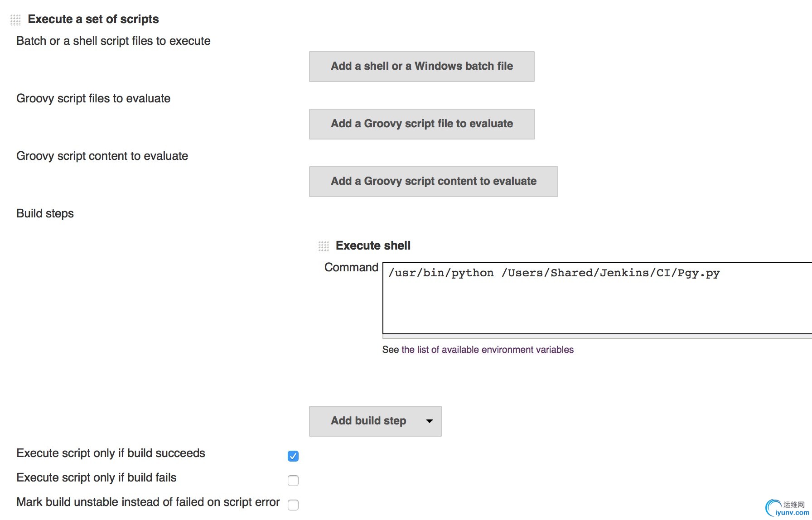Open the list of available environment variables link
The image size is (812, 520).
pyautogui.click(x=487, y=350)
